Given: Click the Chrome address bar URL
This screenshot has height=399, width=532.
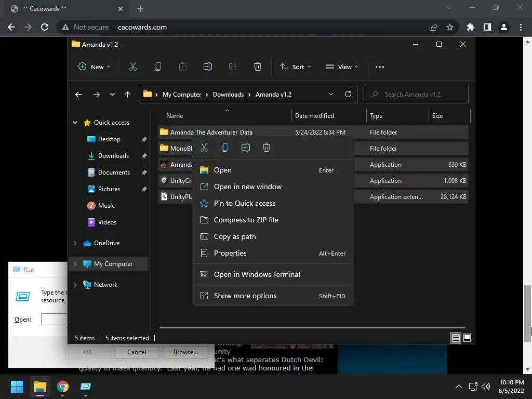Looking at the screenshot, I should (142, 27).
